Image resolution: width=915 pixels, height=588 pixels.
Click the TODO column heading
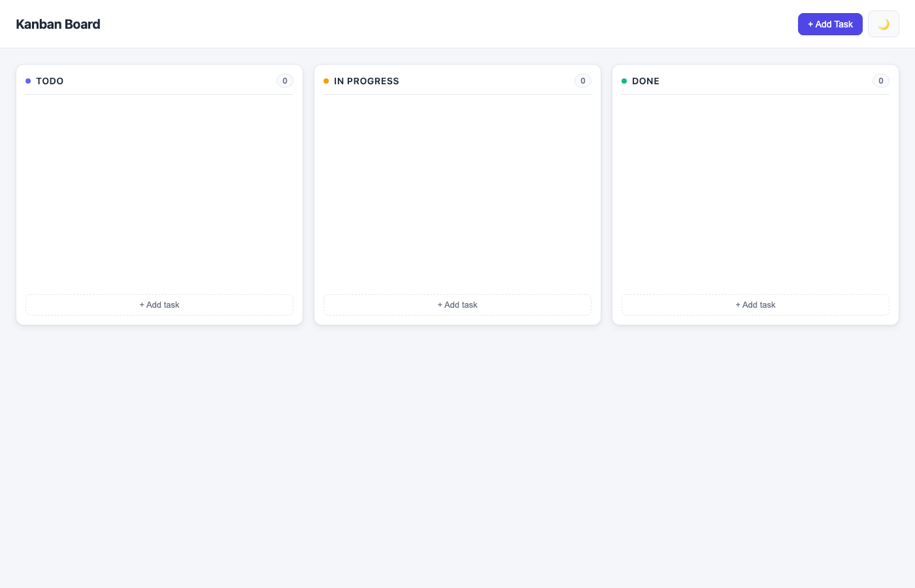coord(50,81)
